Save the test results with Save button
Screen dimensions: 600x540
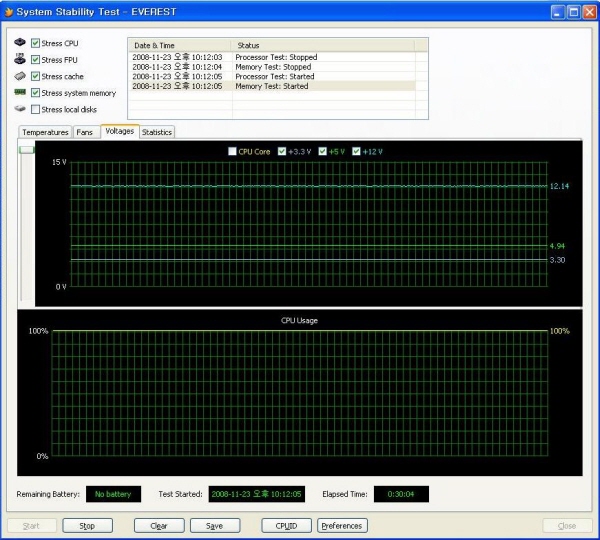[x=215, y=526]
